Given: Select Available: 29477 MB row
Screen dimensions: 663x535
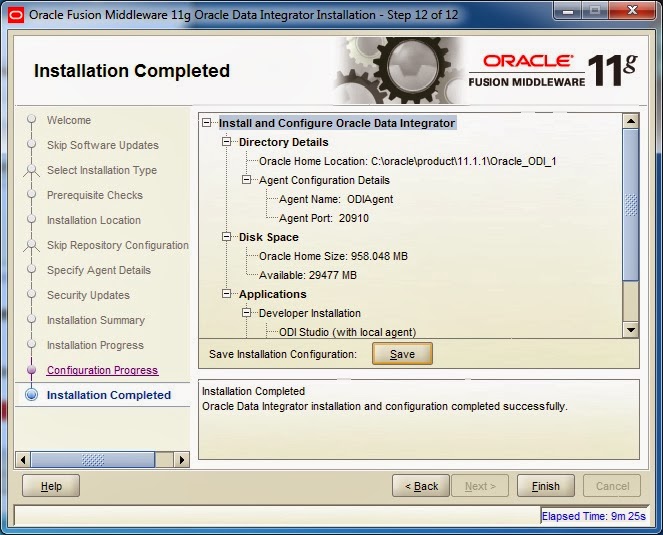Looking at the screenshot, I should pos(308,275).
